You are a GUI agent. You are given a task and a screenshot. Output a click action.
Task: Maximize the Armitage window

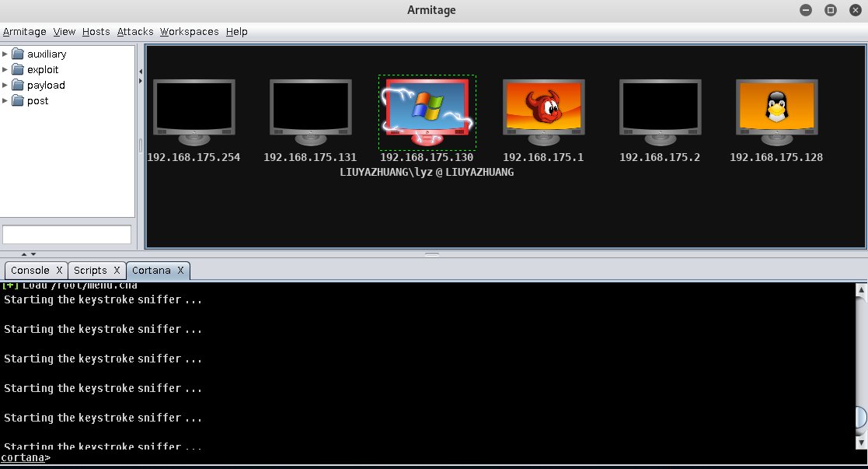(831, 10)
